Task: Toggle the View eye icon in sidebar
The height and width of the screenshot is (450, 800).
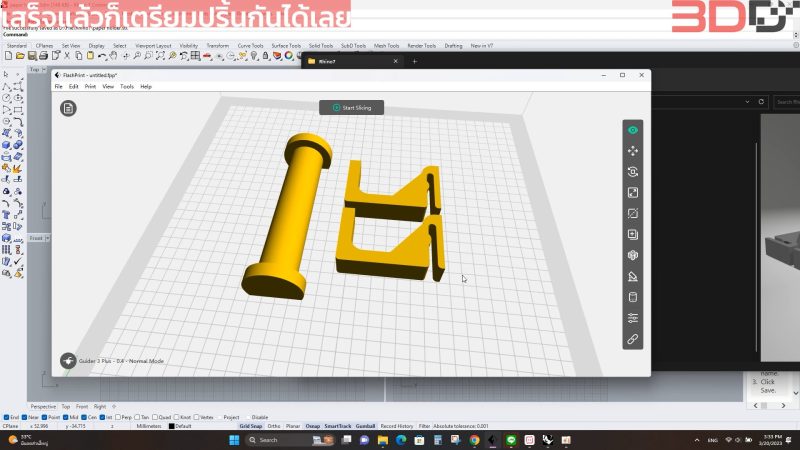Action: click(x=633, y=130)
